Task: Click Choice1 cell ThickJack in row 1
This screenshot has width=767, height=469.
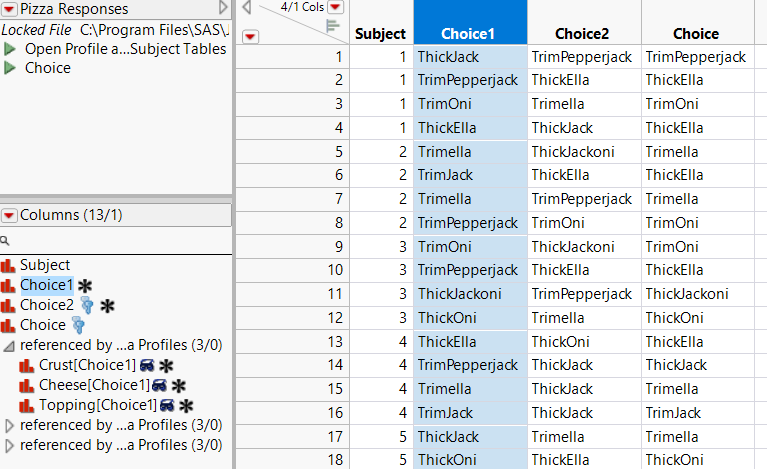Action: [x=470, y=57]
